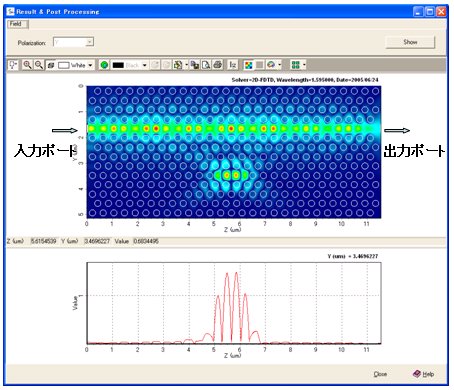Click the black color swatch in the toolbar

pyautogui.click(x=118, y=65)
